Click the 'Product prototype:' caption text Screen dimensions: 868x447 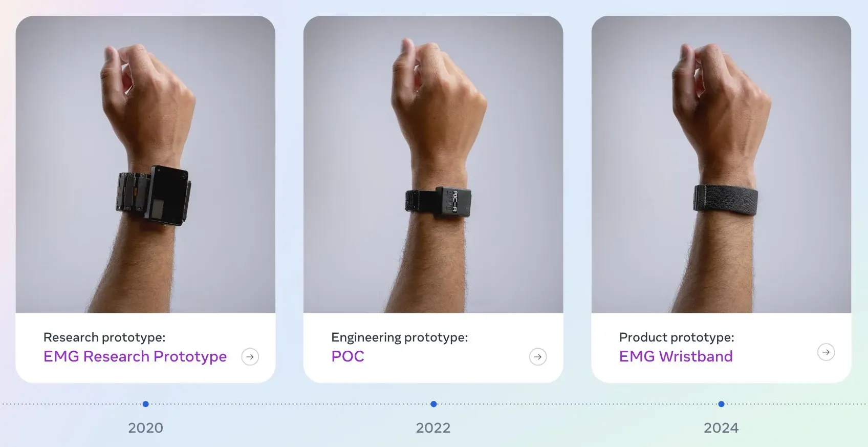(x=677, y=337)
